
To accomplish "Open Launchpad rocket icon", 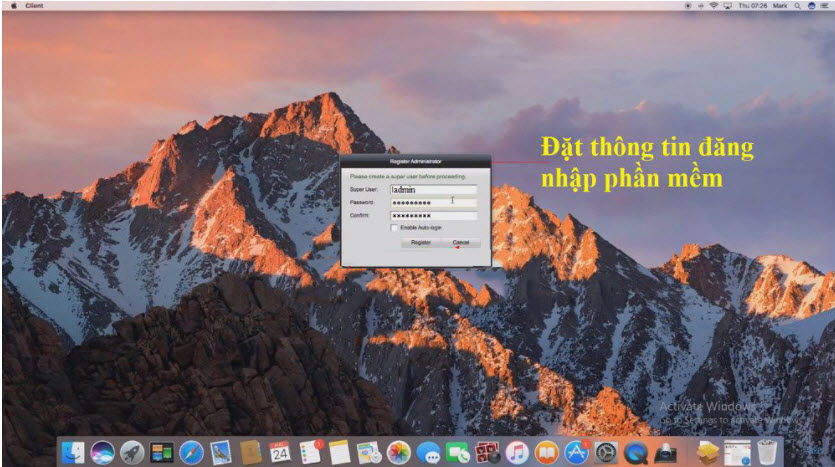I will click(131, 453).
